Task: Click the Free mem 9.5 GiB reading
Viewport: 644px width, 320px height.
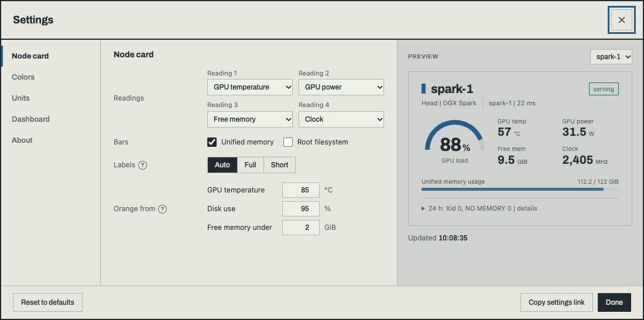Action: click(x=512, y=156)
